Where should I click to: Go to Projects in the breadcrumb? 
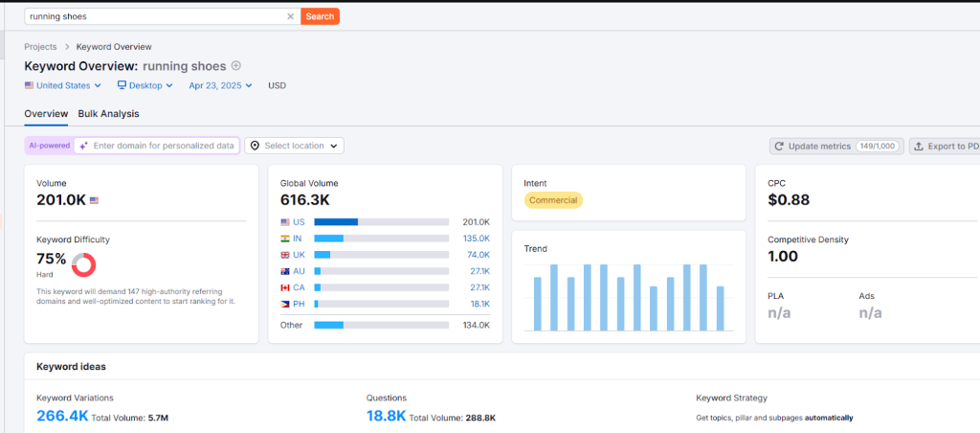click(40, 46)
